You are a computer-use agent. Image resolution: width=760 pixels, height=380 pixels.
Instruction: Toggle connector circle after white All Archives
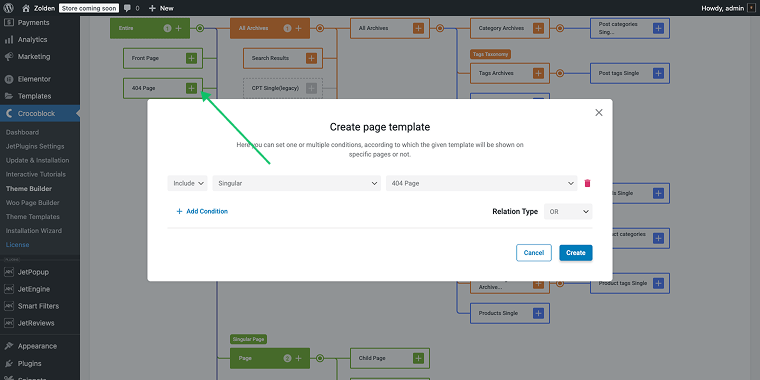coord(440,29)
